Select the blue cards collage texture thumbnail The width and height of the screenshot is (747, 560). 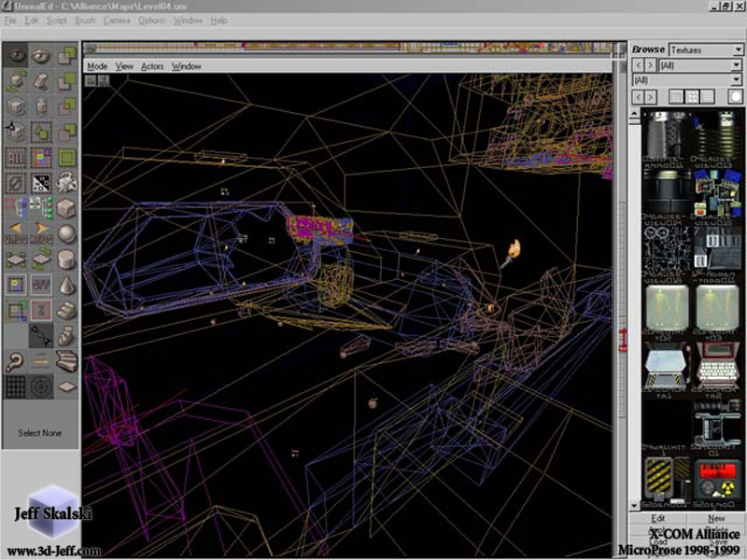717,194
